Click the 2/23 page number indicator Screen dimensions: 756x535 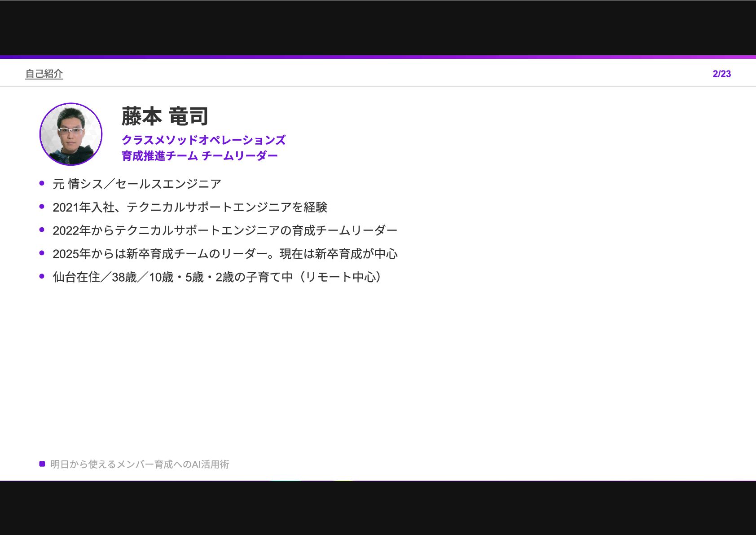tap(721, 74)
